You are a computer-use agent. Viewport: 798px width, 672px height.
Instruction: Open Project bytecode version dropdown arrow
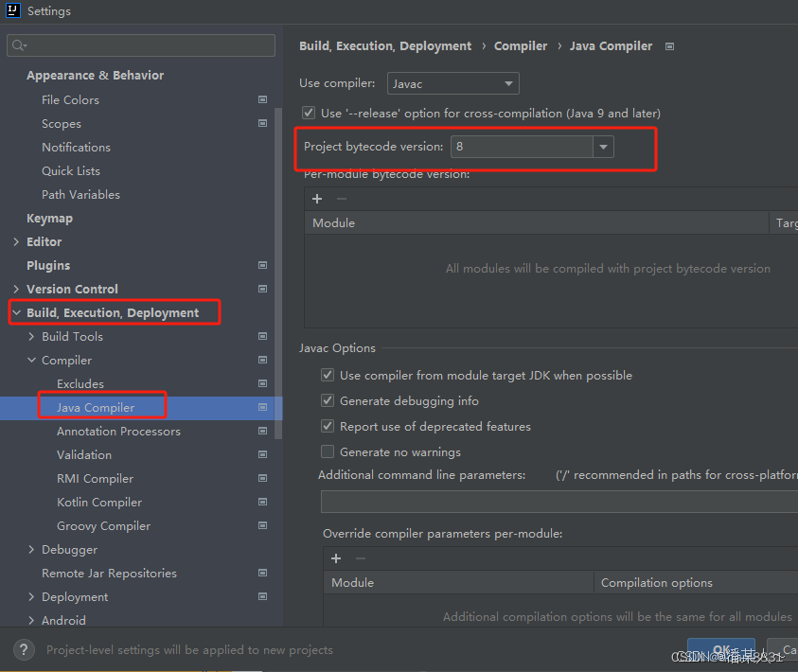603,147
